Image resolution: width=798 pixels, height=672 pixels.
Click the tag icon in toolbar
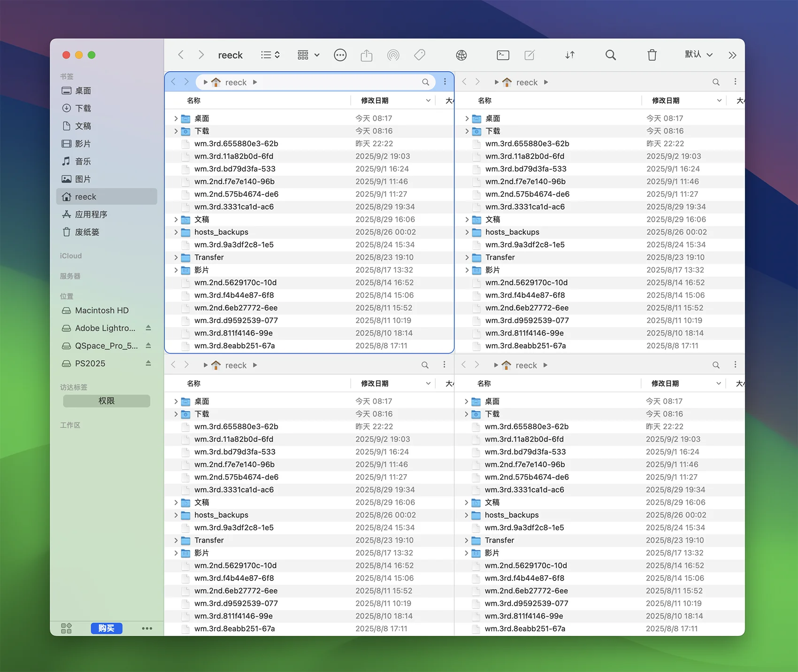pyautogui.click(x=420, y=55)
